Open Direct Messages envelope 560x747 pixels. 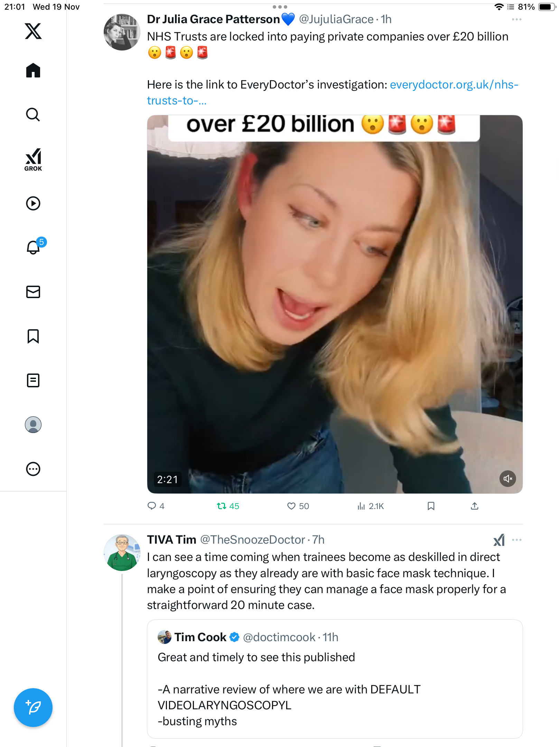tap(33, 292)
